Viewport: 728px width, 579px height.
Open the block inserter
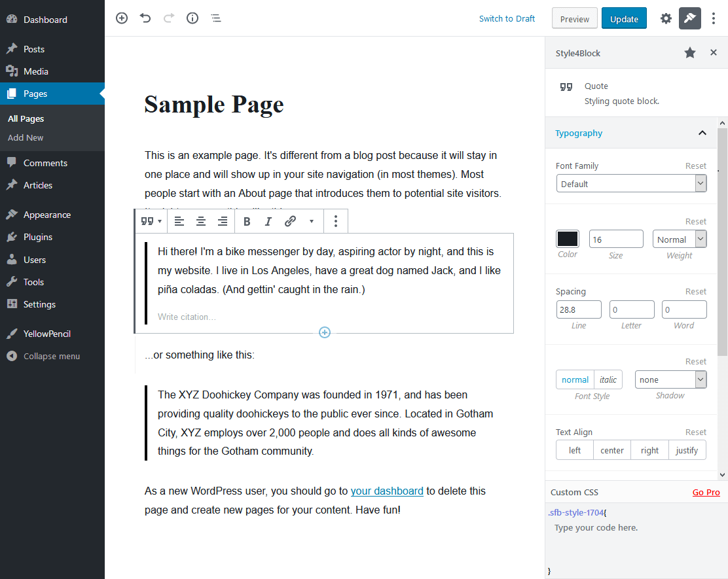(x=121, y=18)
